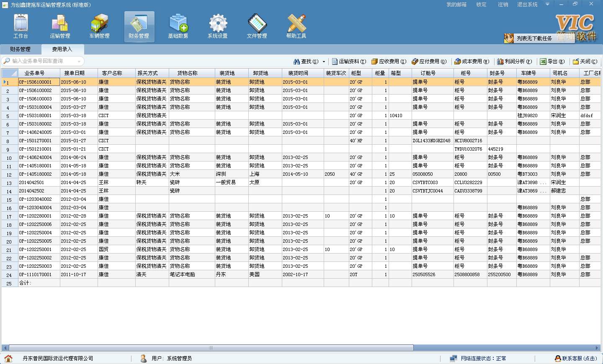Open the 基础数据 basic data module
This screenshot has height=364, width=603.
pos(178,26)
